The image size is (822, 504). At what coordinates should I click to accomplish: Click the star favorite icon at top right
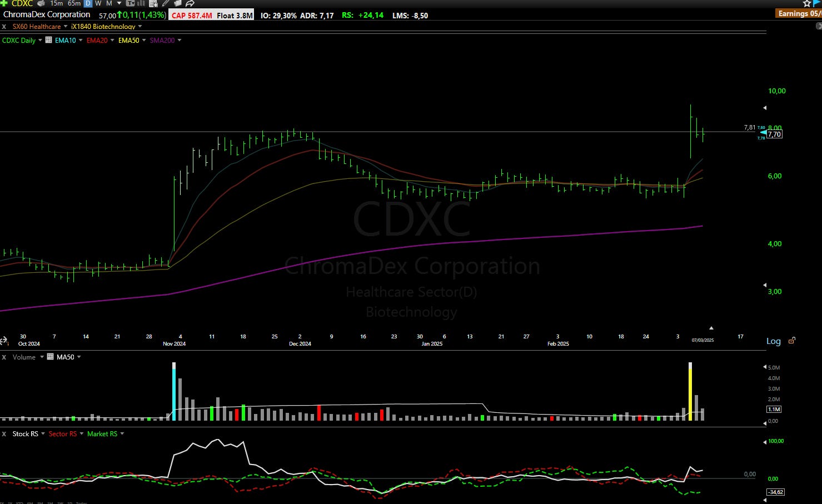tap(806, 3)
